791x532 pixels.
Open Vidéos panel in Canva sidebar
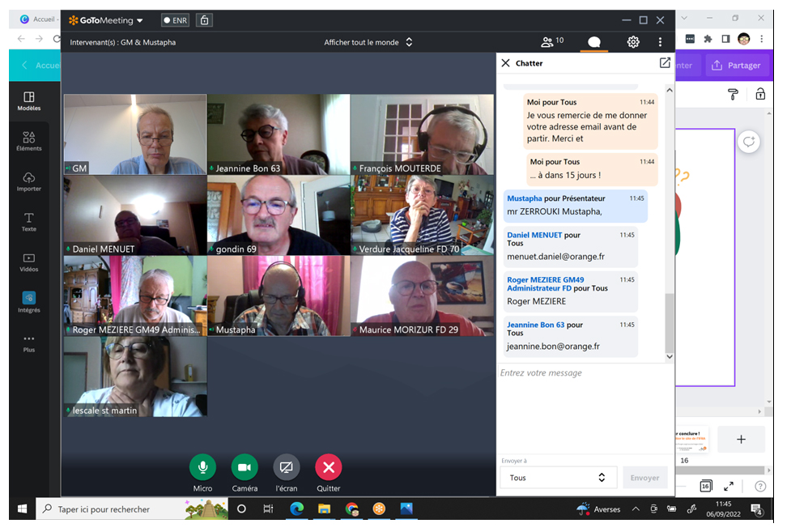coord(29,262)
